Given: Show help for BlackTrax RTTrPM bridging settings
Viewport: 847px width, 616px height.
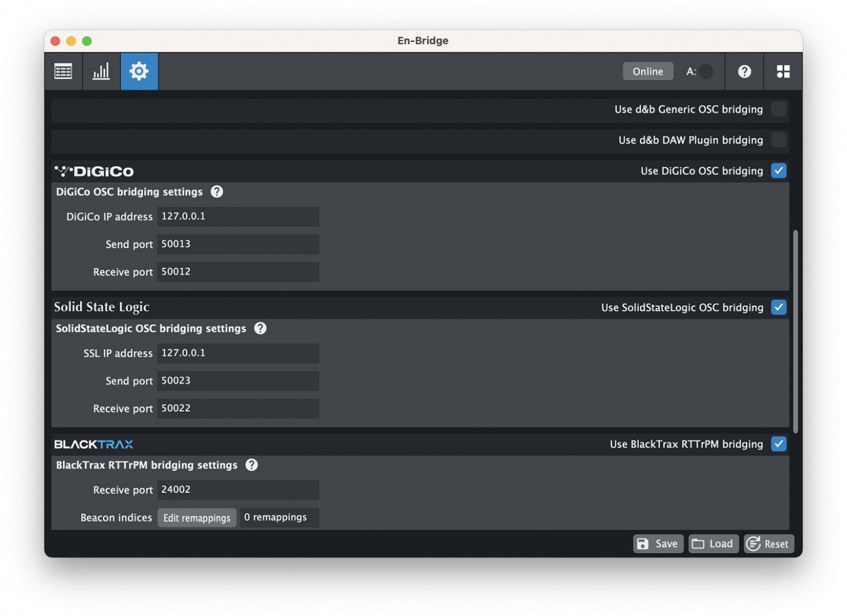Looking at the screenshot, I should coord(251,465).
